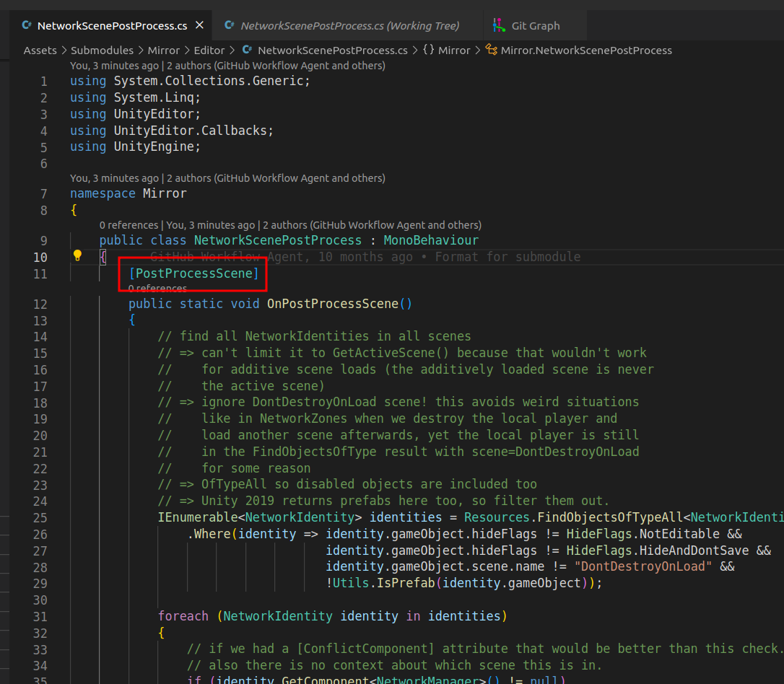Click the lightbulb quick fix icon on line 10
784x684 pixels.
[x=78, y=256]
